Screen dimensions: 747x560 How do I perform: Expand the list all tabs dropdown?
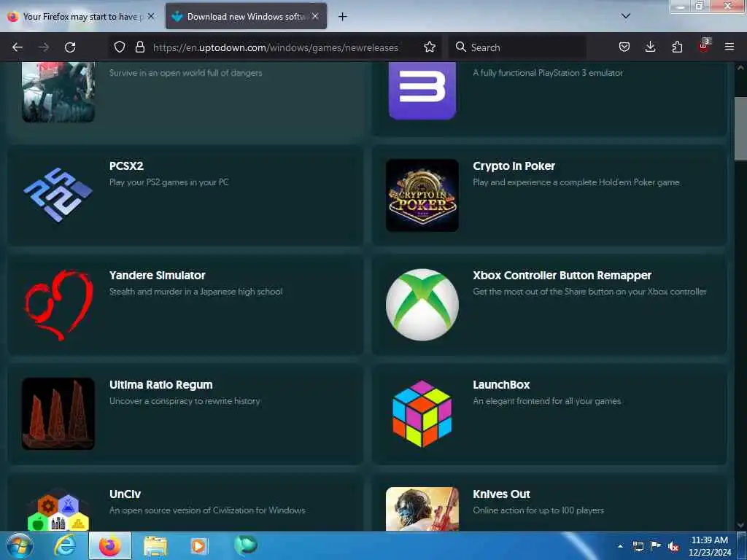pyautogui.click(x=626, y=16)
